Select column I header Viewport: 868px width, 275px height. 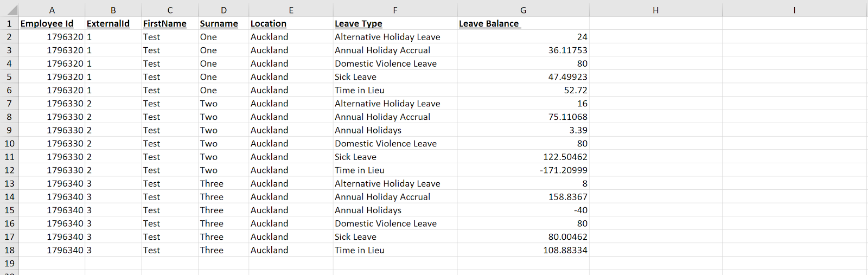coord(794,10)
